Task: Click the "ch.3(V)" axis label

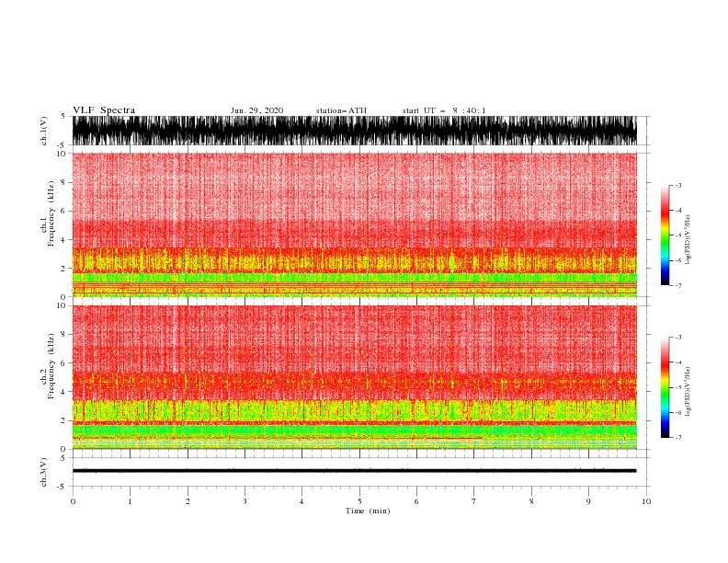Action: tap(44, 472)
